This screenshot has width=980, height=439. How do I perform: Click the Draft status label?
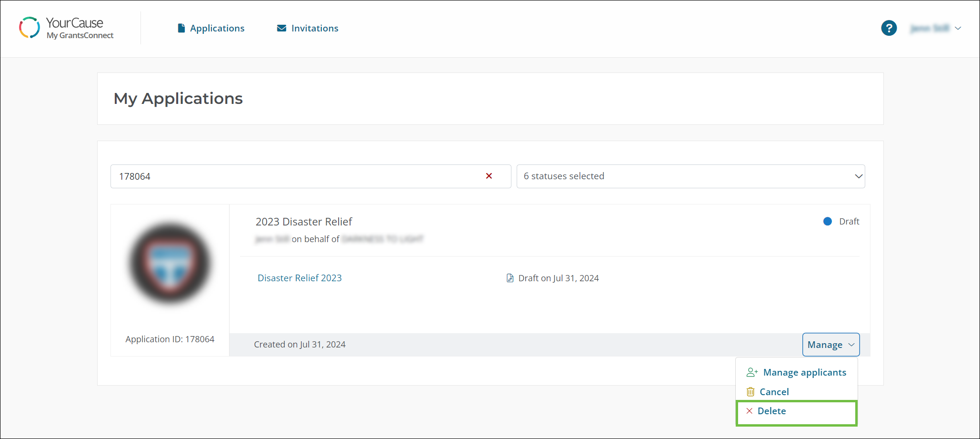pos(849,221)
